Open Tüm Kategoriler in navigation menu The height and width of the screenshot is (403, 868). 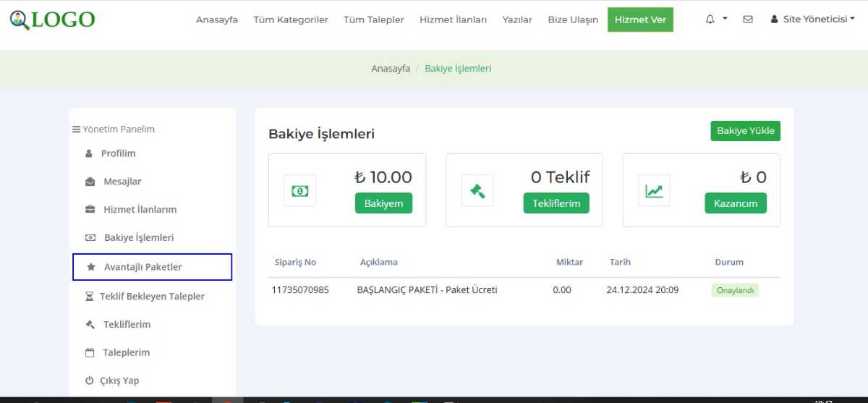coord(291,20)
